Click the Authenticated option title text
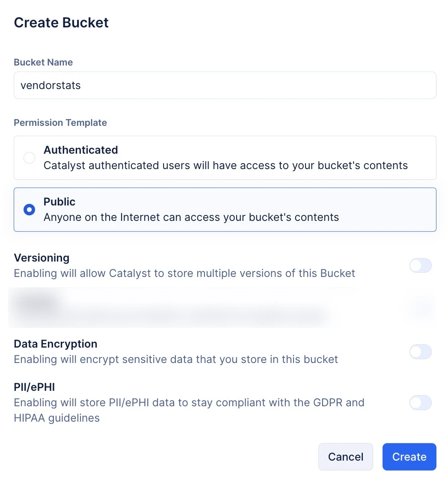The height and width of the screenshot is (482, 448). click(x=81, y=150)
